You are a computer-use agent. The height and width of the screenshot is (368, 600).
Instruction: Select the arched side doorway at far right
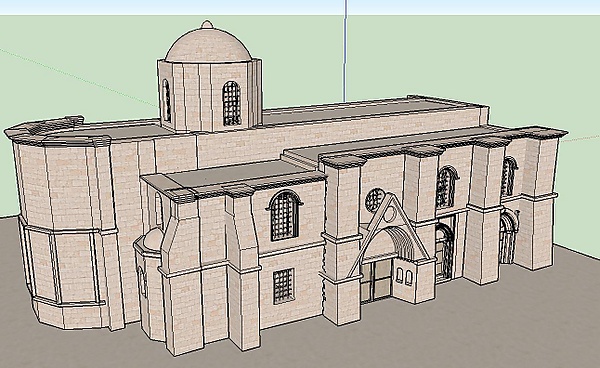(508, 237)
